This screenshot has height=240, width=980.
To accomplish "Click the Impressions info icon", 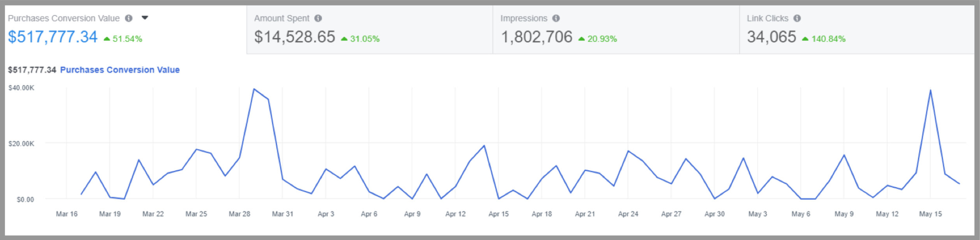I will click(x=556, y=18).
